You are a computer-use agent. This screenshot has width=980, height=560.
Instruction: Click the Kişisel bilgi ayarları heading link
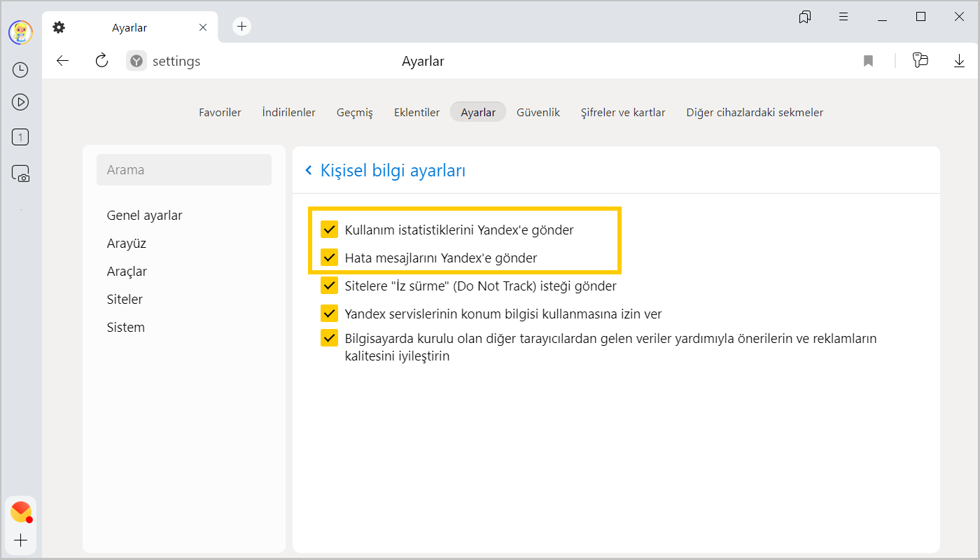pyautogui.click(x=393, y=170)
